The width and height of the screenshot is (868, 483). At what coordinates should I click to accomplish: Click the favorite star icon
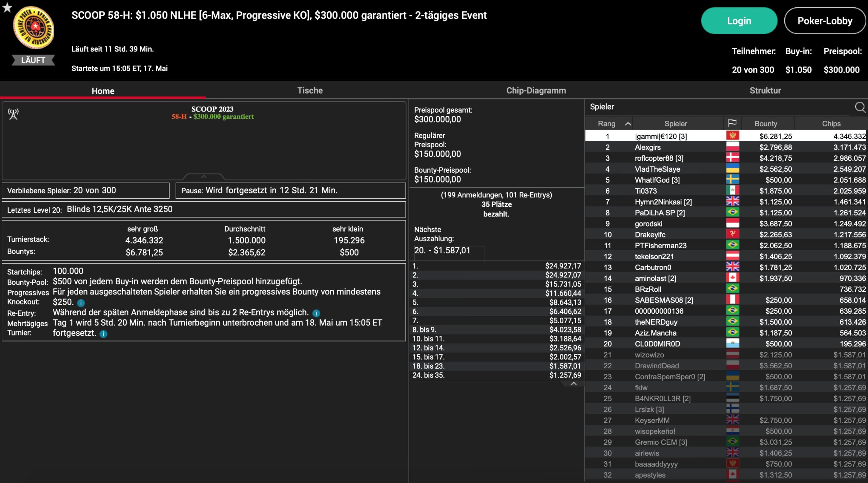tap(7, 7)
